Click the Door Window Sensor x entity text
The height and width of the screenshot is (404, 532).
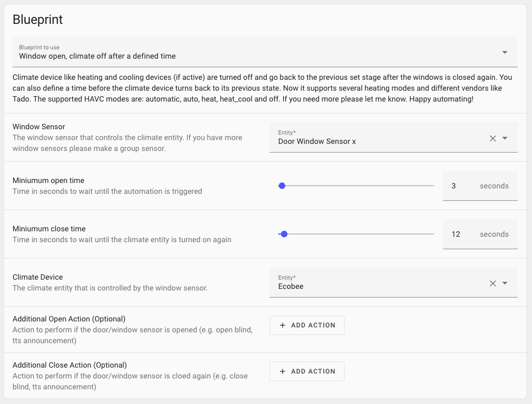(x=317, y=141)
